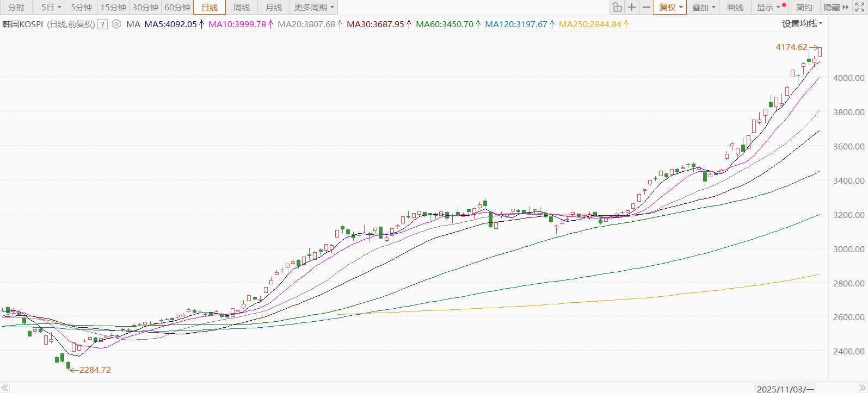
Task: Click the latest candlestick near 4174.62
Action: (x=820, y=52)
